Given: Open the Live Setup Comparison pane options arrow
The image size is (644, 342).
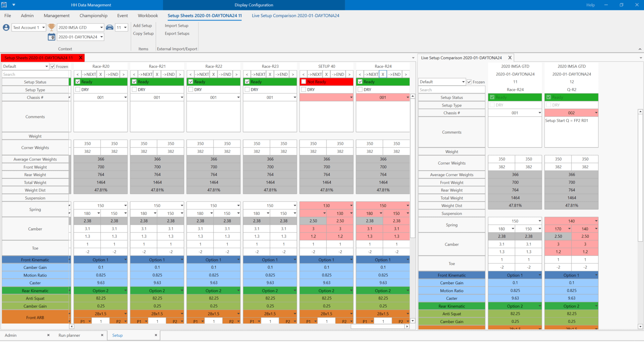Looking at the screenshot, I should point(641,58).
